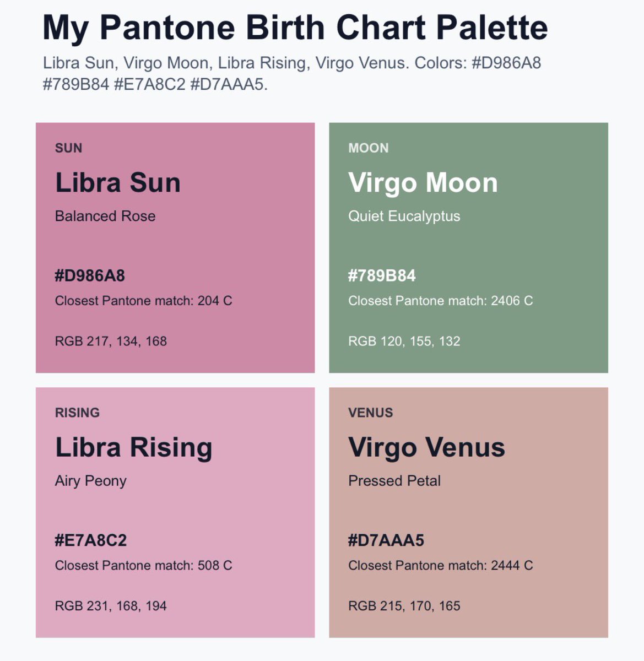This screenshot has width=644, height=661.
Task: Click the Virgo Venus petal color card
Action: (x=469, y=512)
